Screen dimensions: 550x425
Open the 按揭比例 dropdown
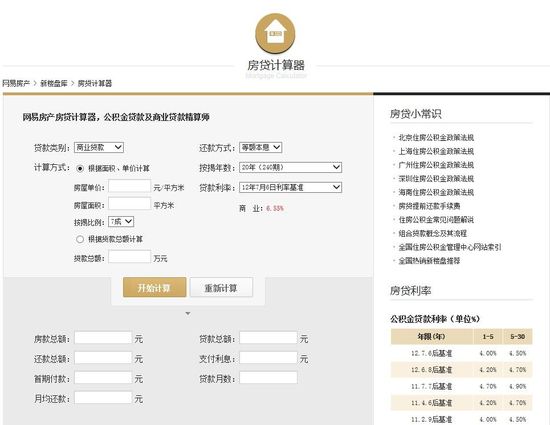click(121, 222)
